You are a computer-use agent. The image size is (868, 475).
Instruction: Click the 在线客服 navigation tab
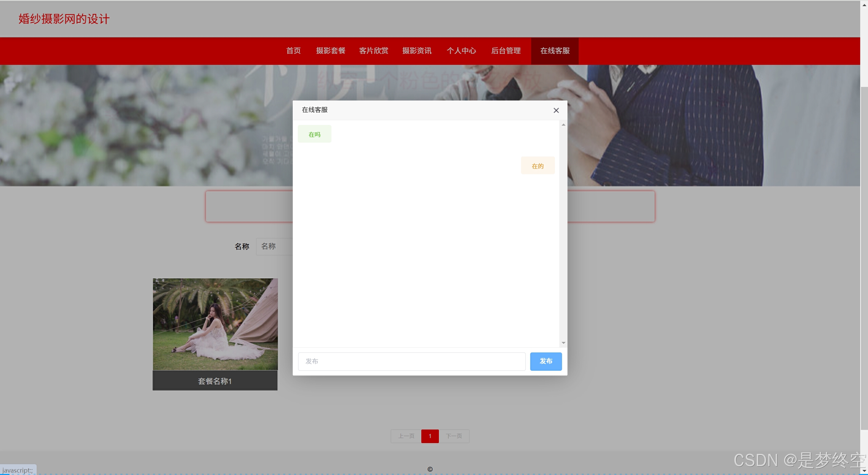click(555, 51)
